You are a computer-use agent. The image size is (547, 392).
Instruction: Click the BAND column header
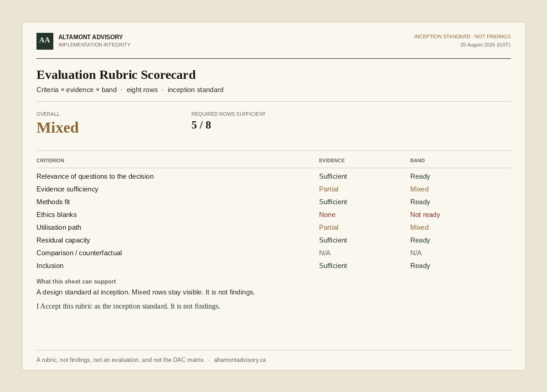(x=418, y=160)
